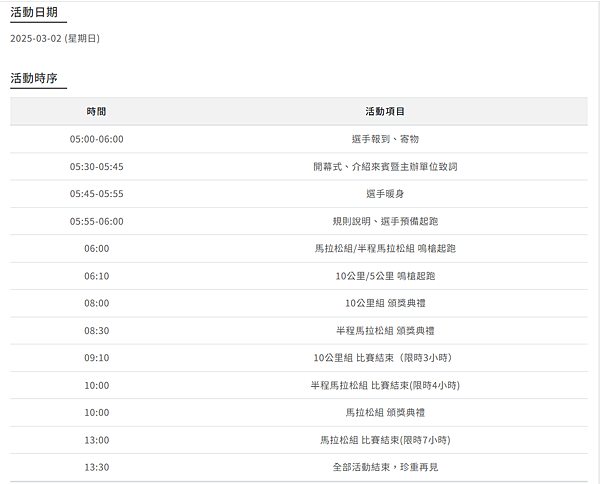Select the 08:30 time cell
Screen dimensions: 600x484
point(96,331)
